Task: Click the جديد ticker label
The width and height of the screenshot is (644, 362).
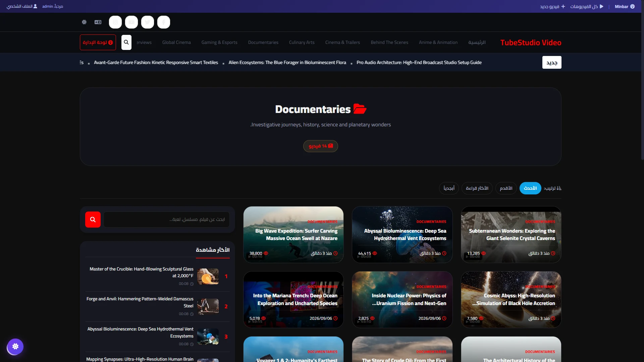Action: tap(552, 62)
